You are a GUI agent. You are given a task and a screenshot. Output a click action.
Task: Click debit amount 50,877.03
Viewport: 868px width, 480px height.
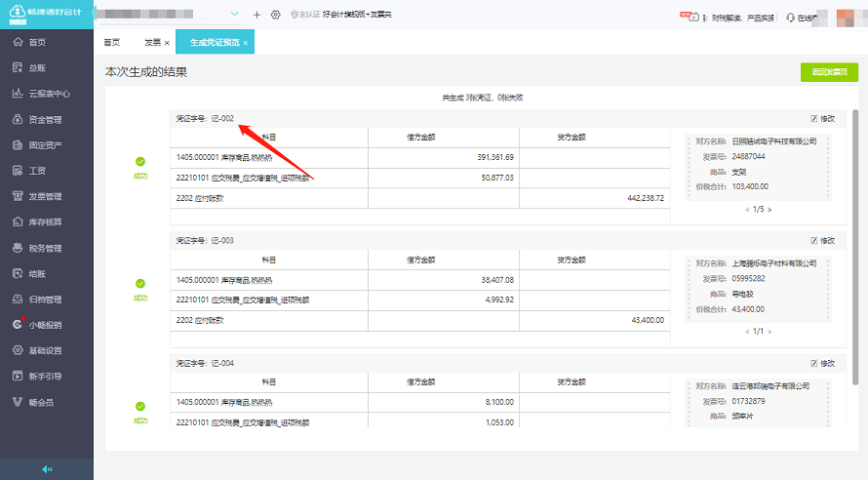pos(497,178)
